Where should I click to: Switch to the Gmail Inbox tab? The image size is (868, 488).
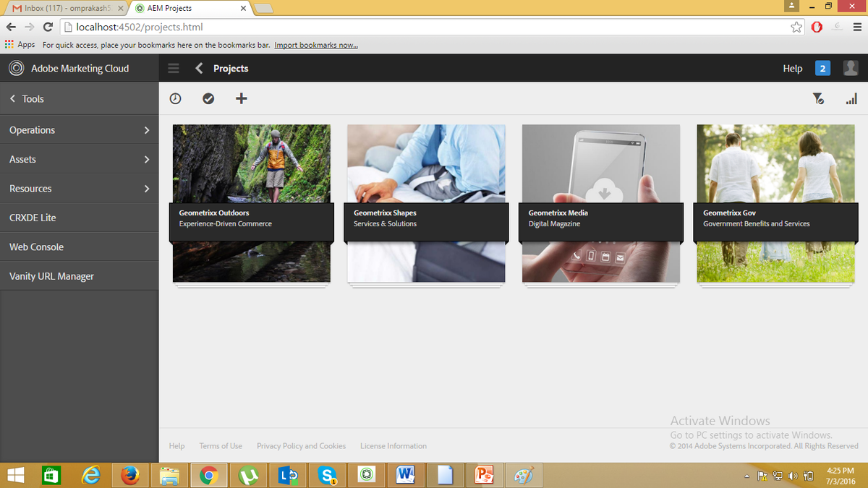(x=65, y=8)
